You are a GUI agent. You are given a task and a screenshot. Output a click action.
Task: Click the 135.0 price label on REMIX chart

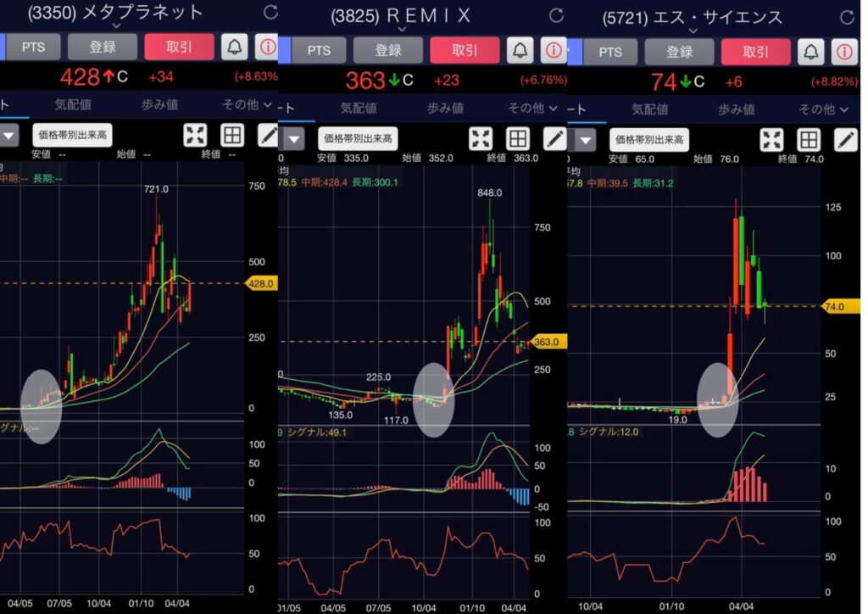341,415
